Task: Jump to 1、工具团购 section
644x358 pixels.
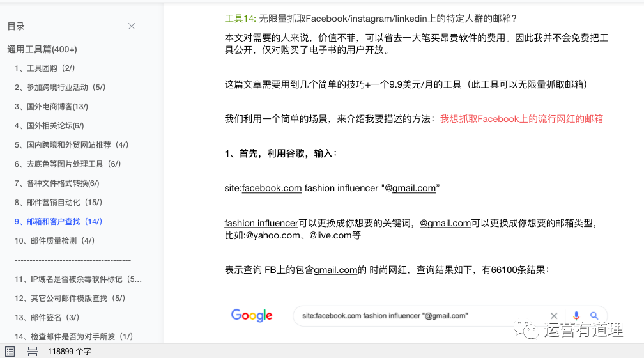Action: 45,68
